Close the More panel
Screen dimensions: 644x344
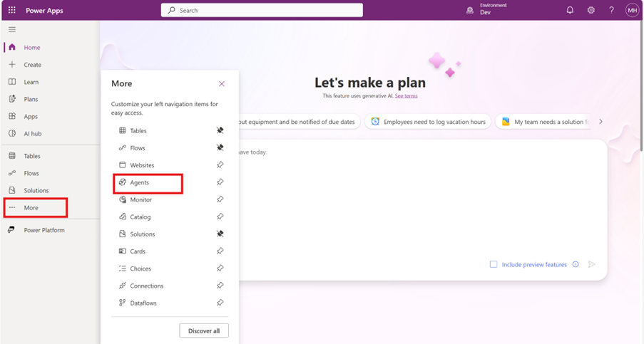(222, 83)
